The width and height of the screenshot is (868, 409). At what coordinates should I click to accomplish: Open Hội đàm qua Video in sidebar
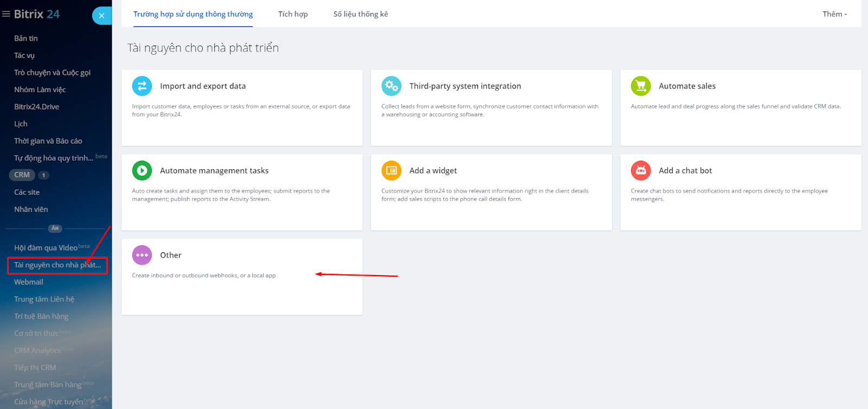pyautogui.click(x=46, y=248)
